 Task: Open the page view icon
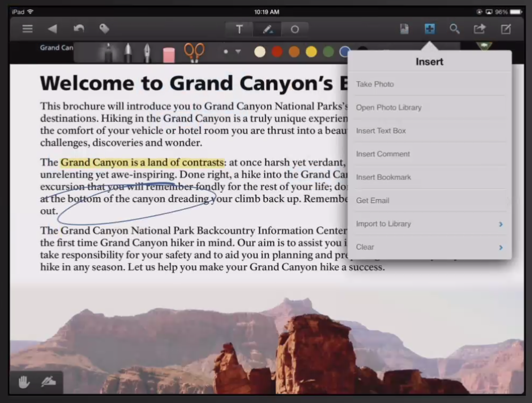point(404,29)
